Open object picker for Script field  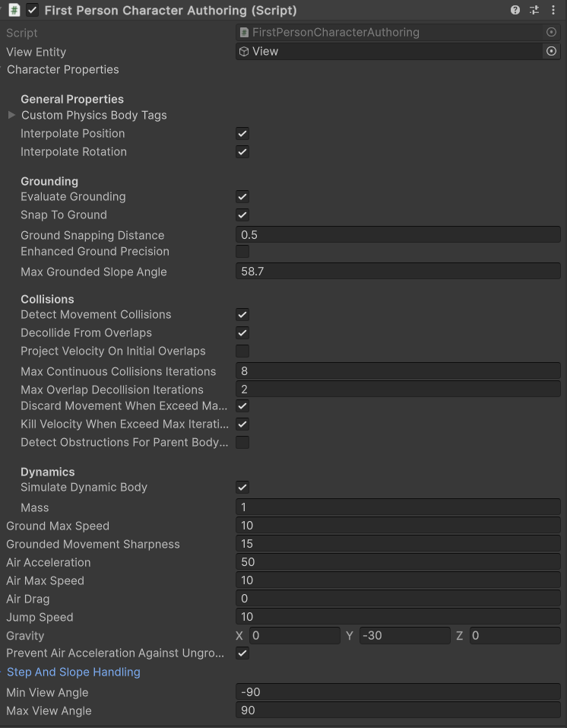(x=551, y=33)
